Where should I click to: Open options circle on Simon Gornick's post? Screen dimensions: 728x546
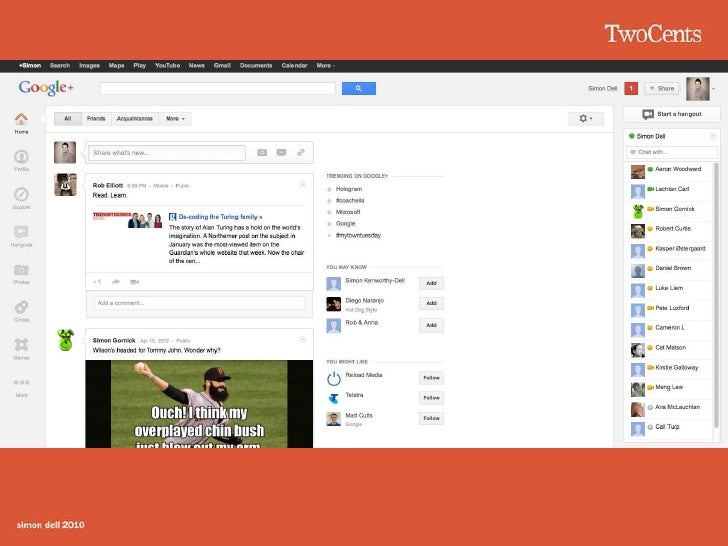tap(303, 339)
